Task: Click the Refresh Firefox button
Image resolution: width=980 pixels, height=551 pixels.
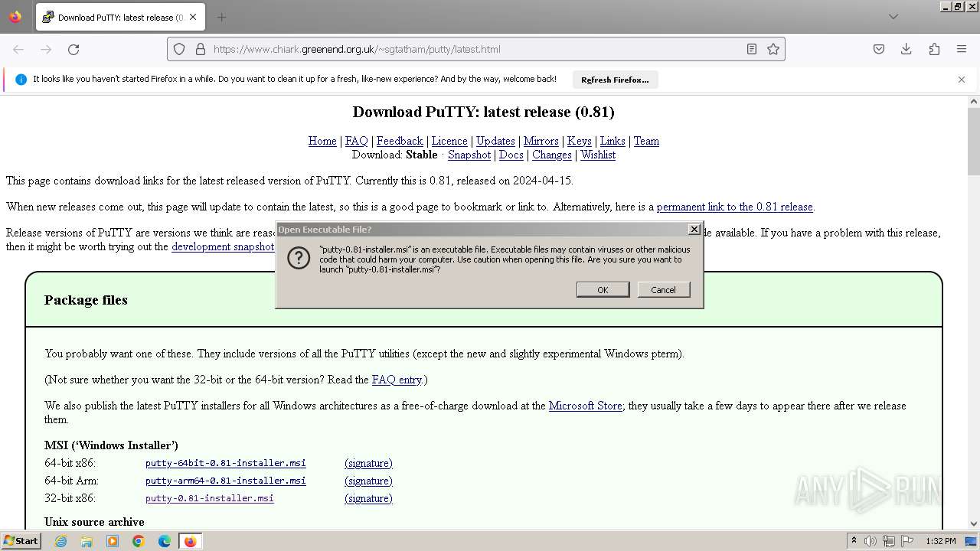Action: pos(615,80)
